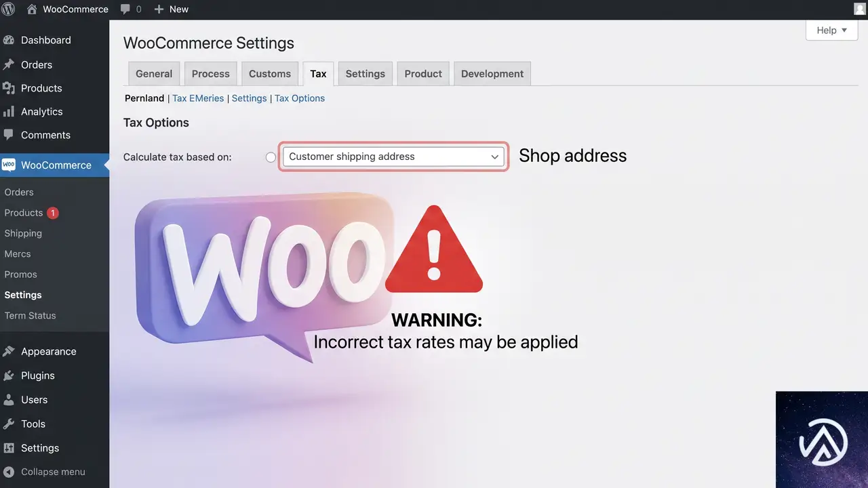Switch to the Product tab

coord(423,74)
